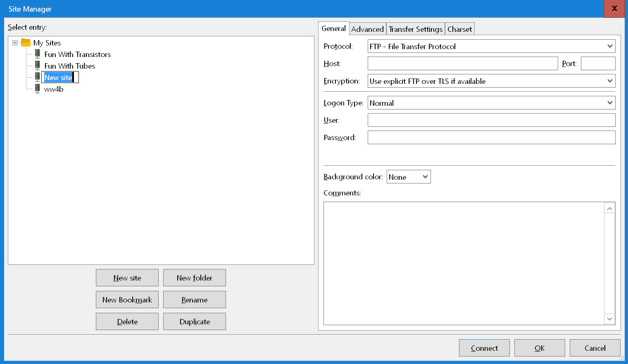The width and height of the screenshot is (628, 364).
Task: Open the Protocol dropdown
Action: click(x=491, y=46)
